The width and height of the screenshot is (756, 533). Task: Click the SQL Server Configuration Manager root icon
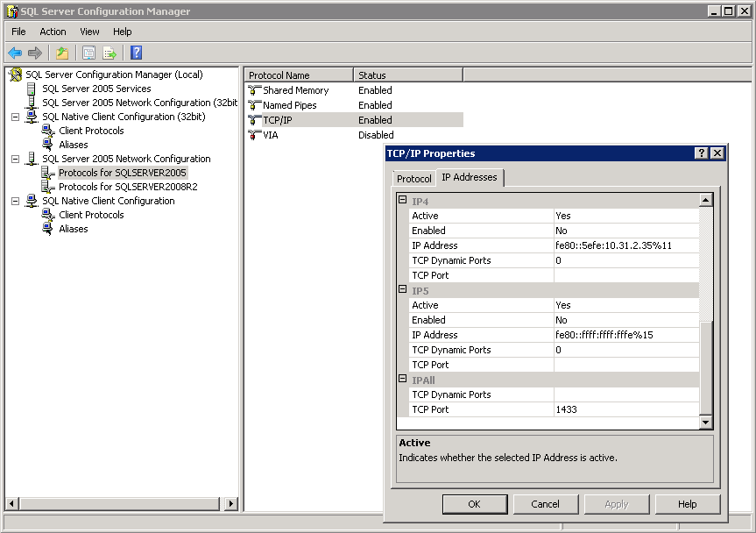[x=16, y=75]
